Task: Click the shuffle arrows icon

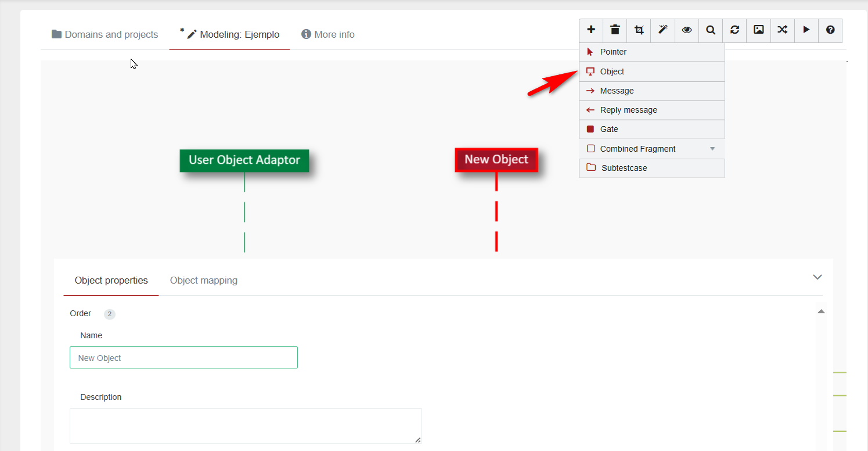Action: 783,30
